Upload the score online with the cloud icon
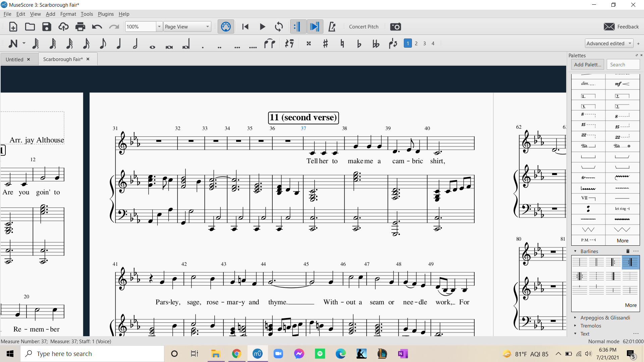 tap(63, 27)
